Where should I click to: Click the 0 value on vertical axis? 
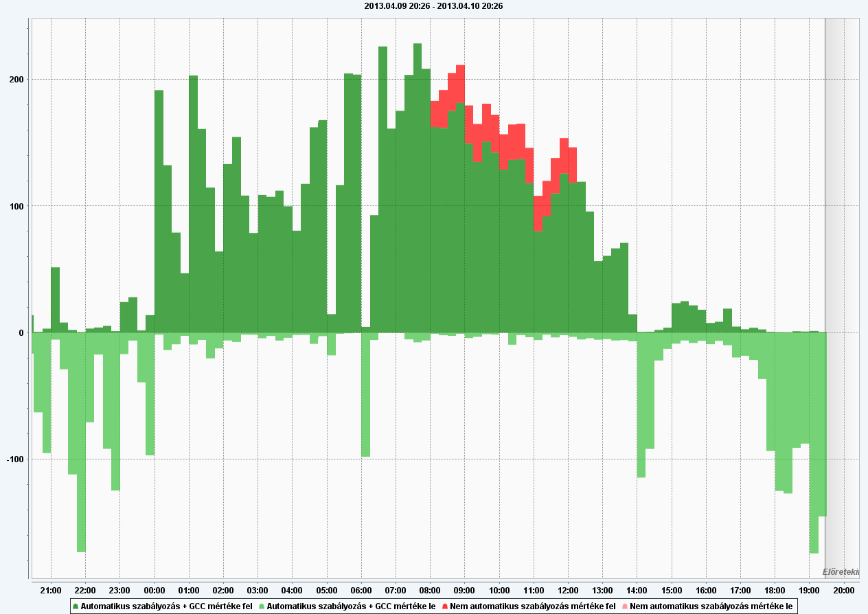tap(21, 332)
